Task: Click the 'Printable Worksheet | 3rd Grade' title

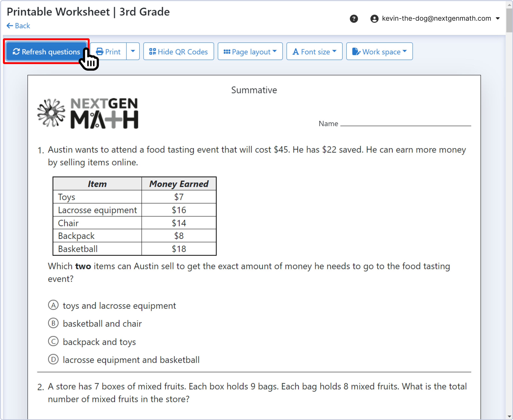Action: 88,12
